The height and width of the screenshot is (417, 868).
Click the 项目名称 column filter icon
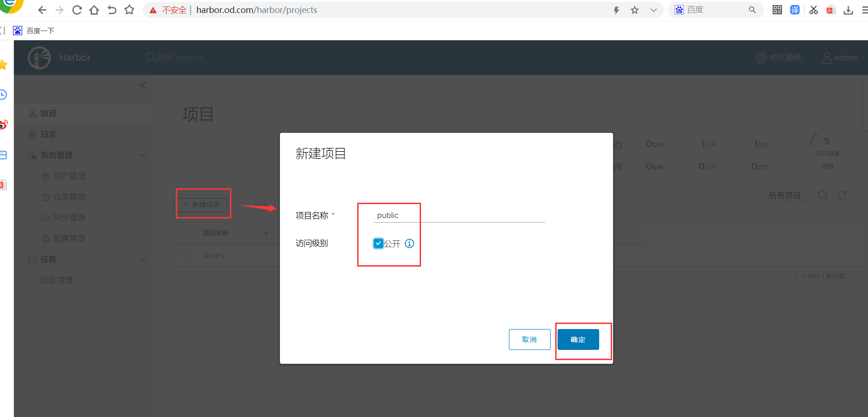pos(266,234)
